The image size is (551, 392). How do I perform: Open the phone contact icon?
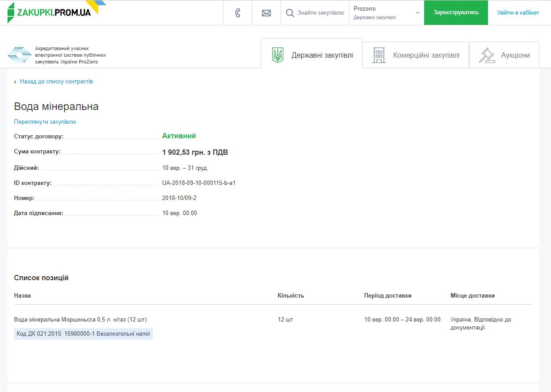click(238, 13)
